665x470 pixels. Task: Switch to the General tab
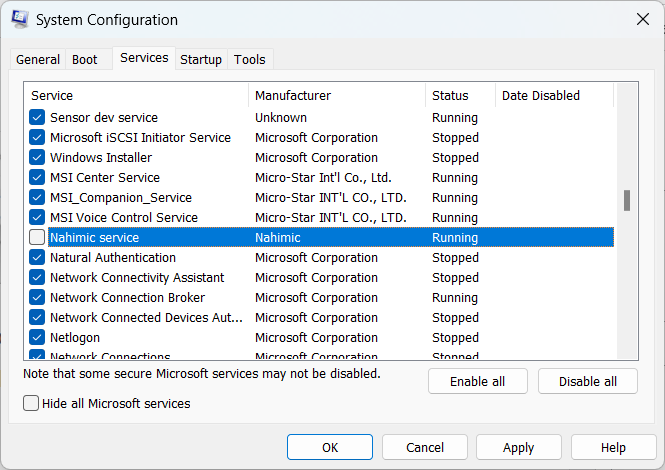click(38, 60)
